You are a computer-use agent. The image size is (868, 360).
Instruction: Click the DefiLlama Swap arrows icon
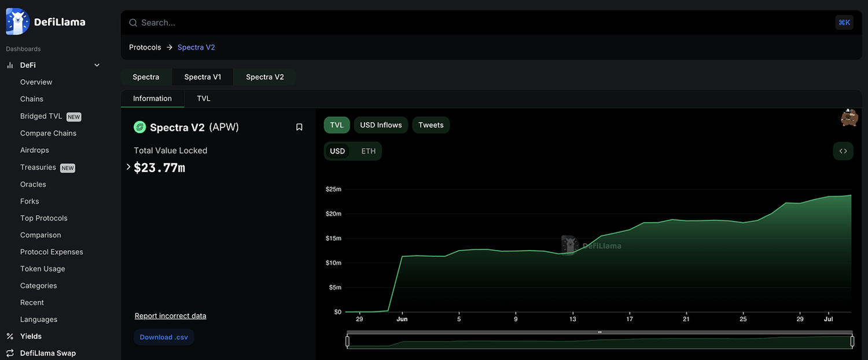10,353
